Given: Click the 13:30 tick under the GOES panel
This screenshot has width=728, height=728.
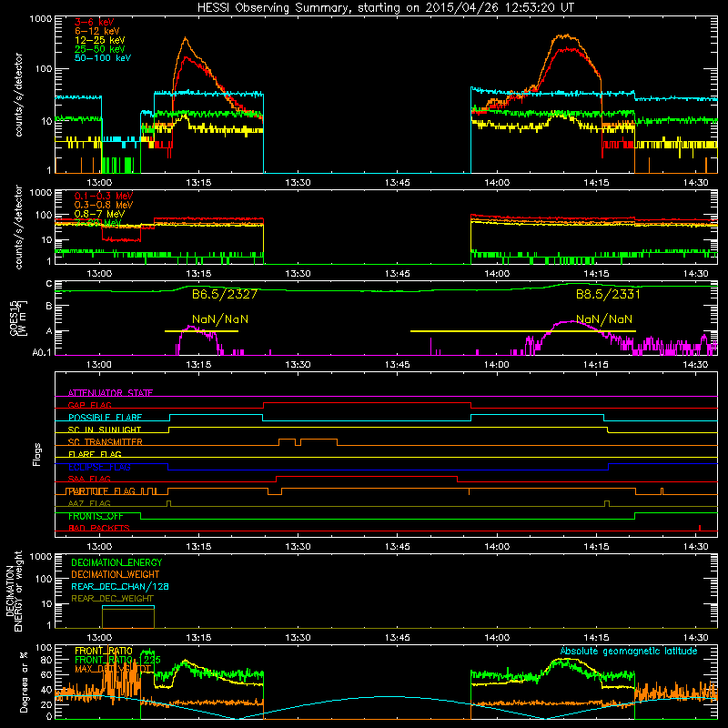Looking at the screenshot, I should pyautogui.click(x=298, y=365).
